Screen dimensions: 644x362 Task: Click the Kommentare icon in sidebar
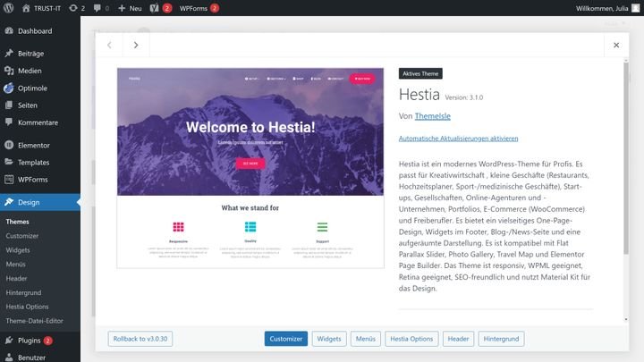9,122
